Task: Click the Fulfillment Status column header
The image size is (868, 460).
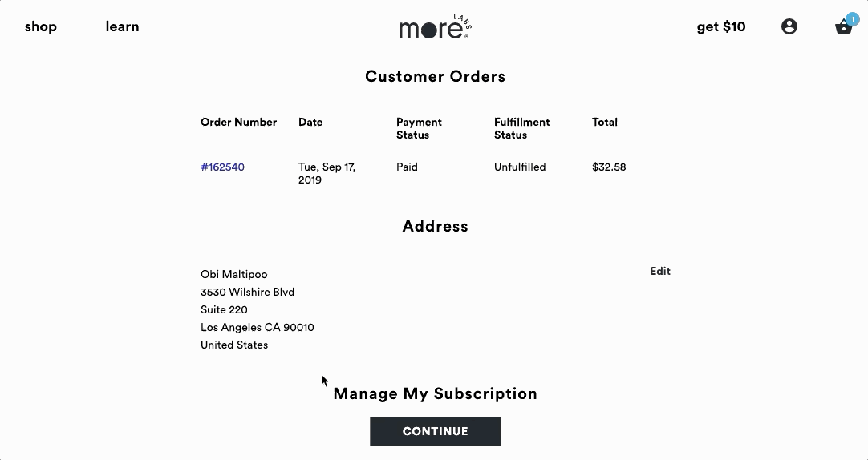Action: (521, 128)
